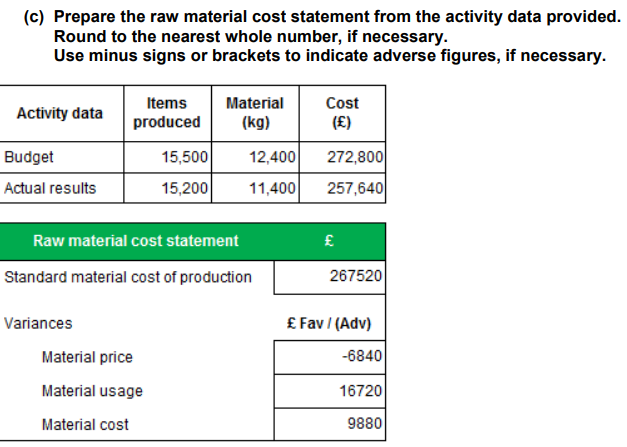Click the Standard material cost of production field
Screen dimensions: 627x447
click(329, 277)
